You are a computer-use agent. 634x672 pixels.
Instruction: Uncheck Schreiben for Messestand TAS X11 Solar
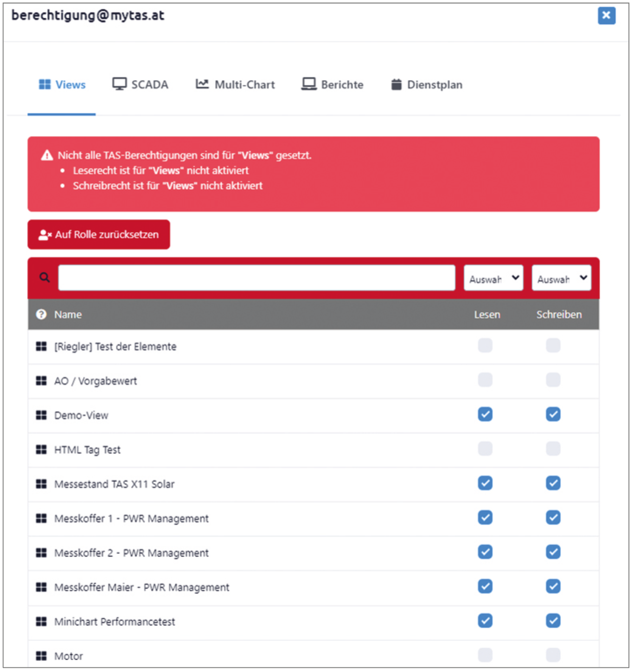(x=553, y=483)
